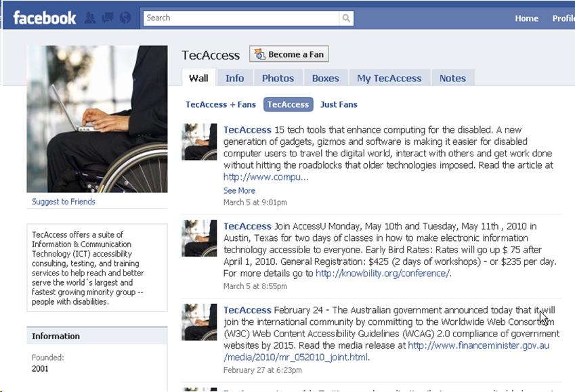Open the Notes tab

(x=453, y=78)
